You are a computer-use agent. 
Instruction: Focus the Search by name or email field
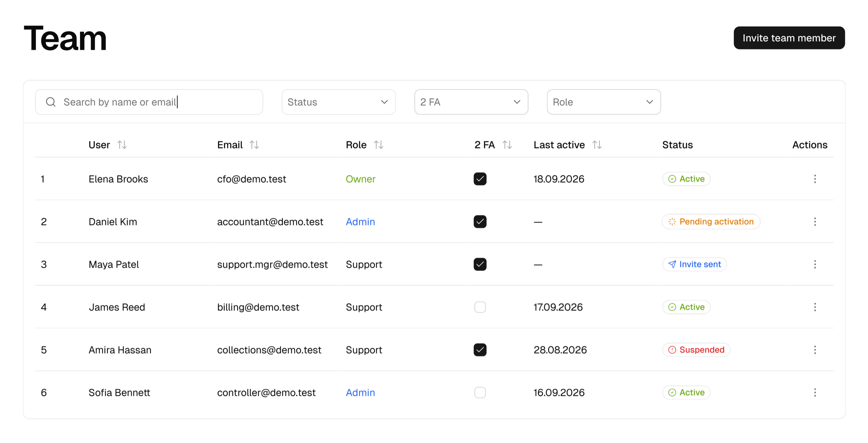tap(149, 102)
